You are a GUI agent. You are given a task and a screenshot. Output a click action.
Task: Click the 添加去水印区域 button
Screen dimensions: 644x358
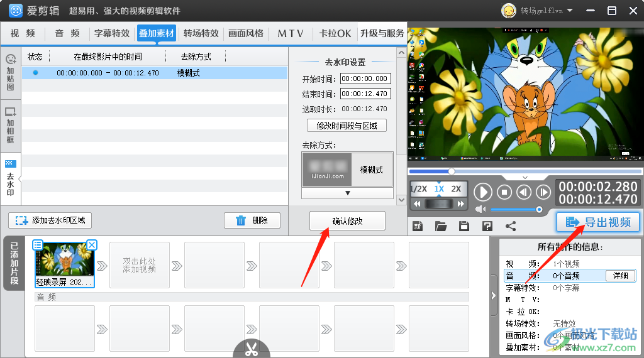tap(50, 220)
